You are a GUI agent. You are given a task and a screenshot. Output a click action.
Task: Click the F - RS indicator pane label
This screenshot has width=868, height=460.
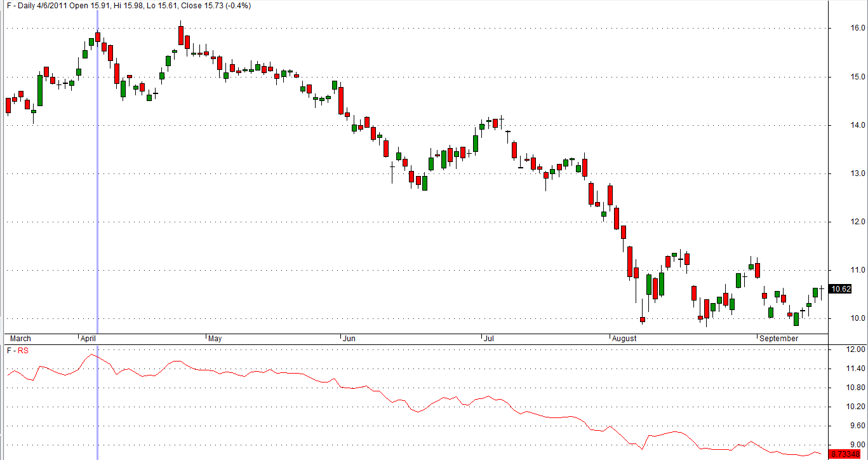[x=18, y=350]
